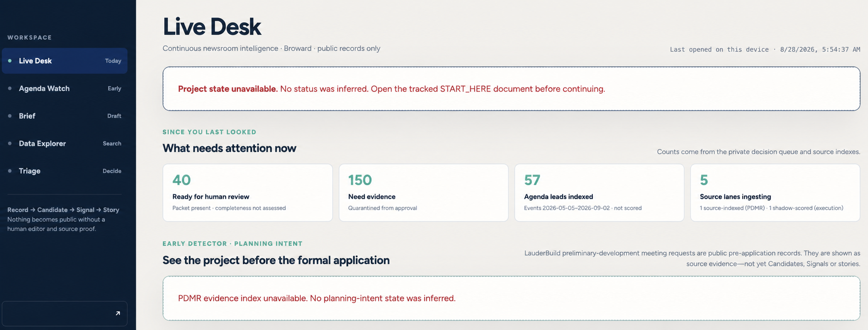868x330 pixels.
Task: Click the 'Nothing becomes public' sidebar note
Action: 56,224
